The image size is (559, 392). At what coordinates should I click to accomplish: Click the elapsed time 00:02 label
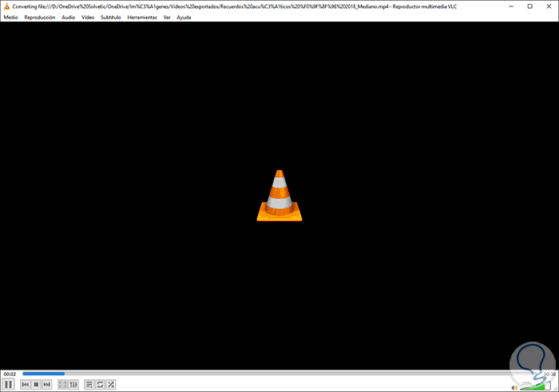(x=10, y=374)
